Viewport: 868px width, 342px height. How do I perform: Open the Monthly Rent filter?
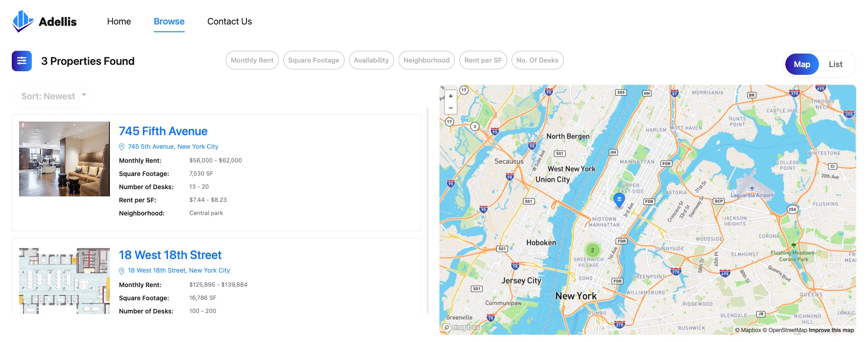click(252, 60)
